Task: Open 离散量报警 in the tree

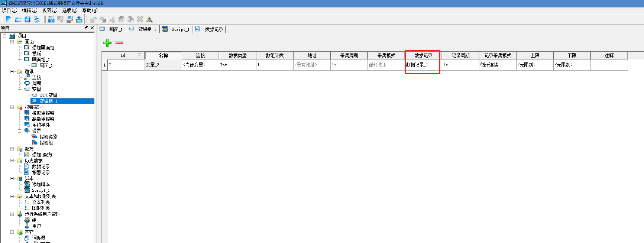Action: pos(43,119)
